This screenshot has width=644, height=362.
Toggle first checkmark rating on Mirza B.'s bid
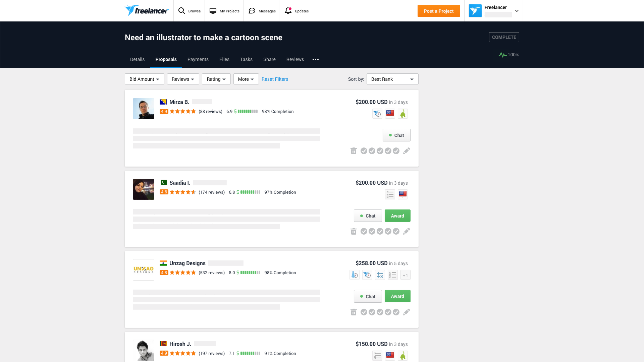coord(364,151)
